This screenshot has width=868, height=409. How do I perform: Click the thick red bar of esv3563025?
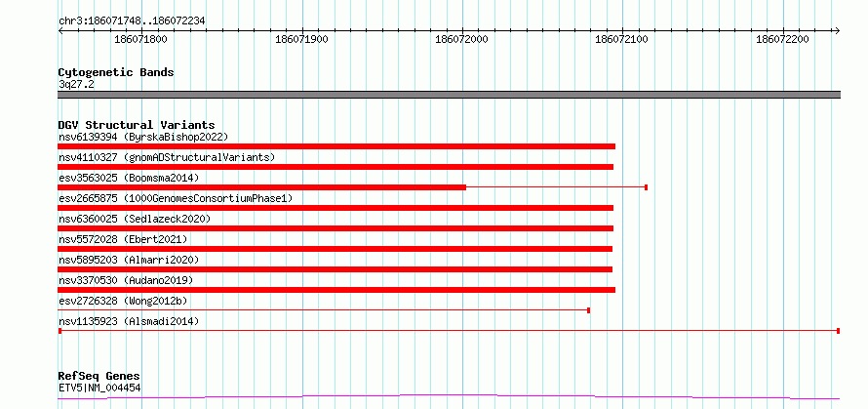pyautogui.click(x=261, y=187)
